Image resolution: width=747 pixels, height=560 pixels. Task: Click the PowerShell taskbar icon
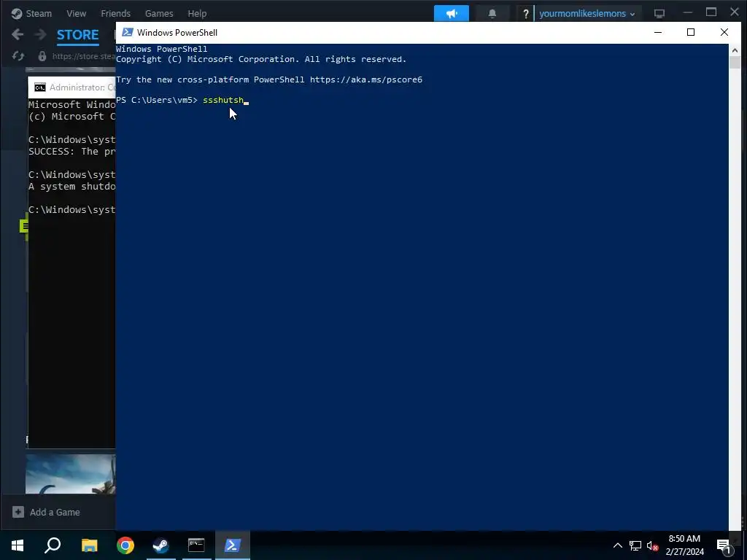(232, 545)
